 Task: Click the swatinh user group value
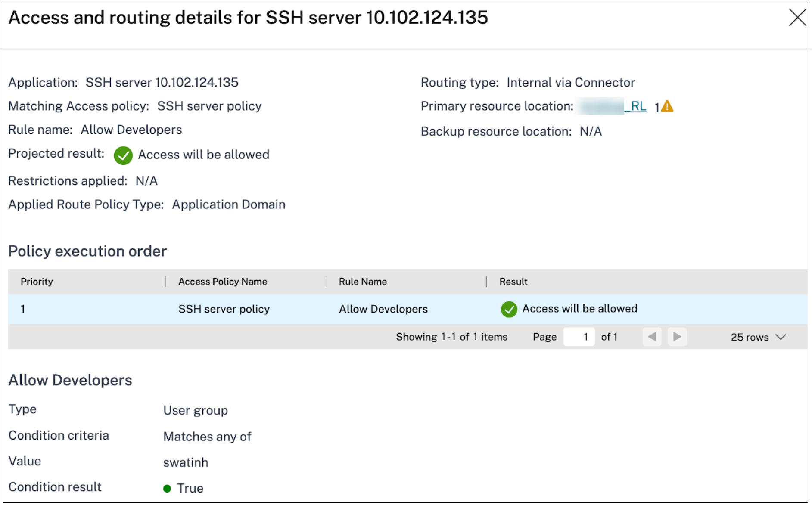click(x=186, y=462)
